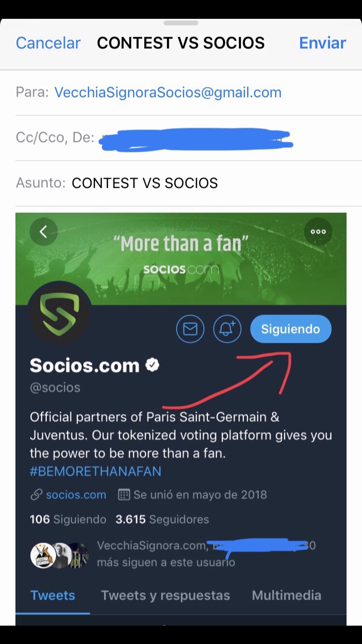The height and width of the screenshot is (644, 362).
Task: Open the Multimedia tab
Action: click(x=287, y=595)
